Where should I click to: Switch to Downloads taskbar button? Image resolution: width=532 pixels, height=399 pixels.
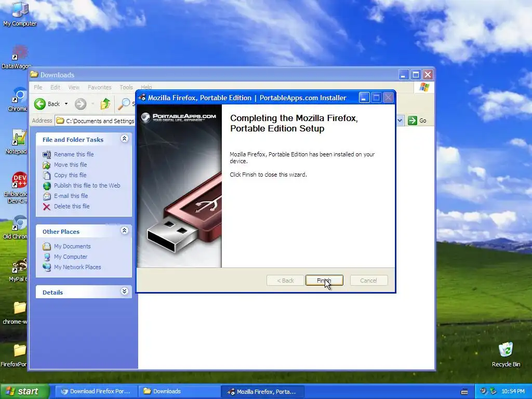pos(179,392)
